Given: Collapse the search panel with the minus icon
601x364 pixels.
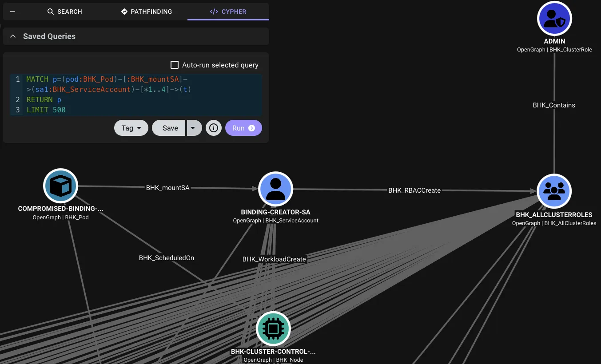Looking at the screenshot, I should point(12,12).
